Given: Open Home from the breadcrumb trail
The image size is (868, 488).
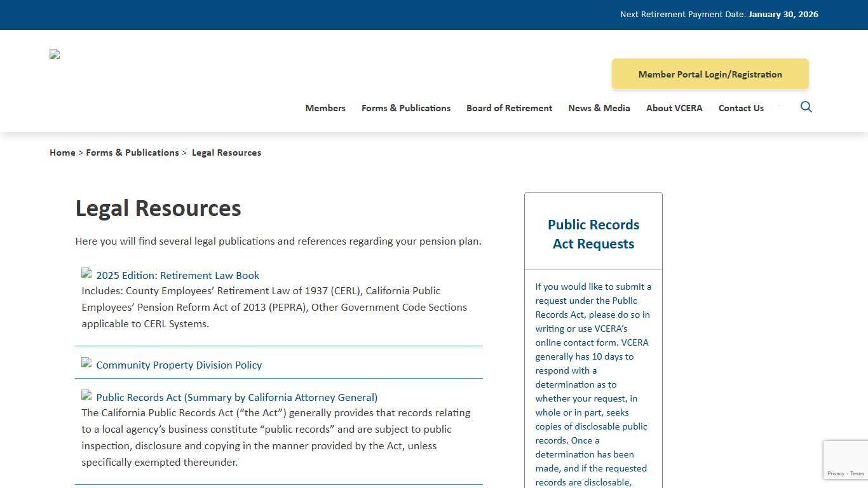Looking at the screenshot, I should click(x=62, y=152).
